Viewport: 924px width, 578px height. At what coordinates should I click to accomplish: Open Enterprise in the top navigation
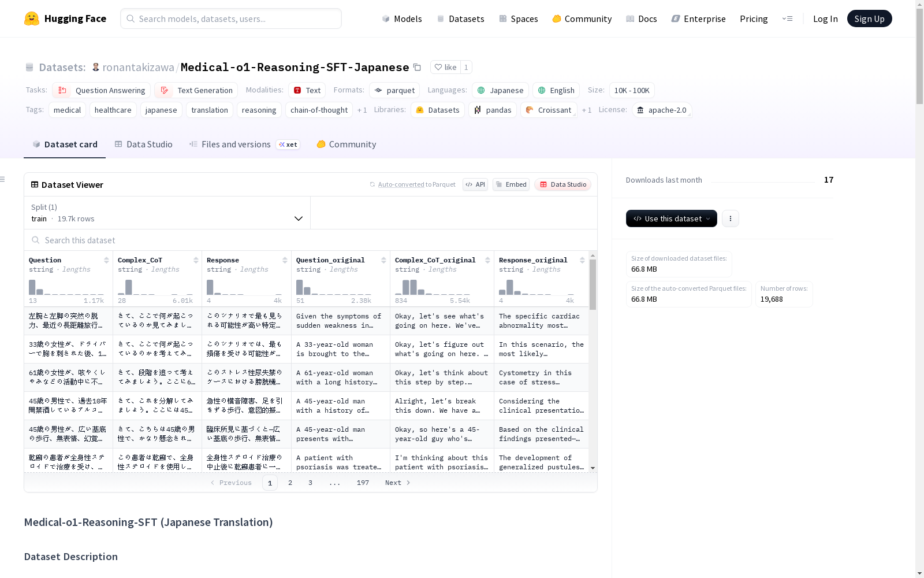699,18
